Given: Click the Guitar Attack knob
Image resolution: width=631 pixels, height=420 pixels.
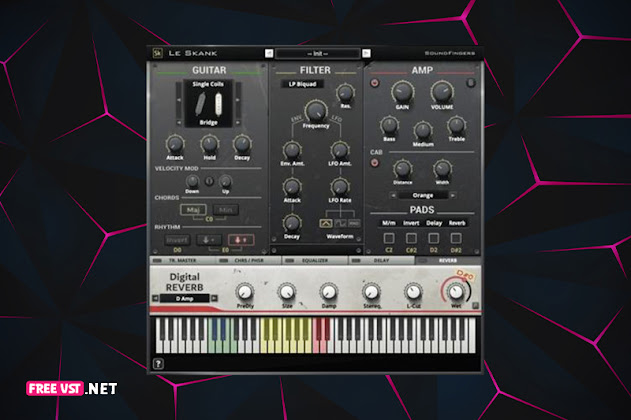Looking at the screenshot, I should pyautogui.click(x=175, y=144).
